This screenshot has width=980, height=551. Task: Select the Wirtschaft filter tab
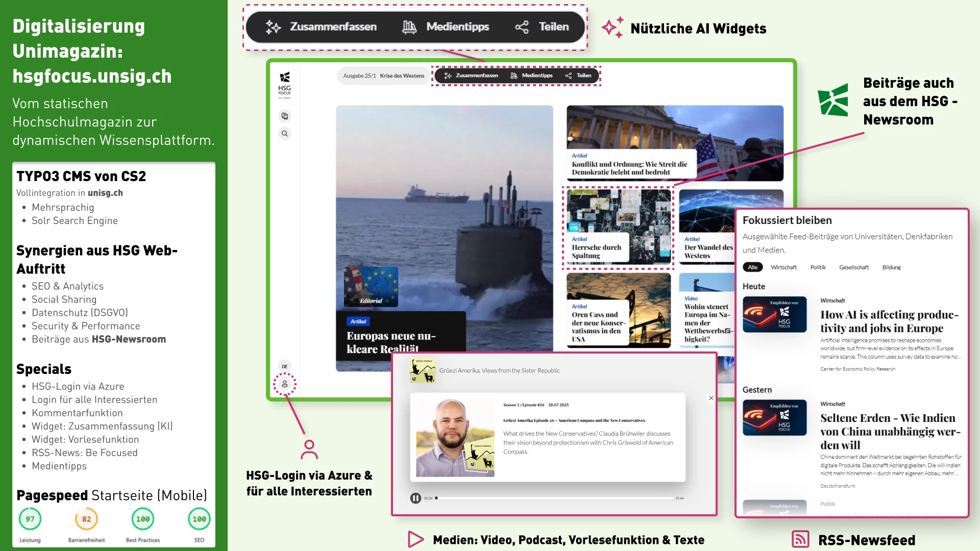(x=783, y=267)
